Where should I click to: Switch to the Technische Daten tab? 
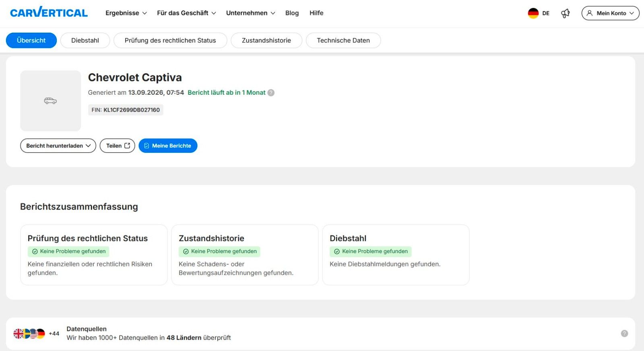point(343,40)
